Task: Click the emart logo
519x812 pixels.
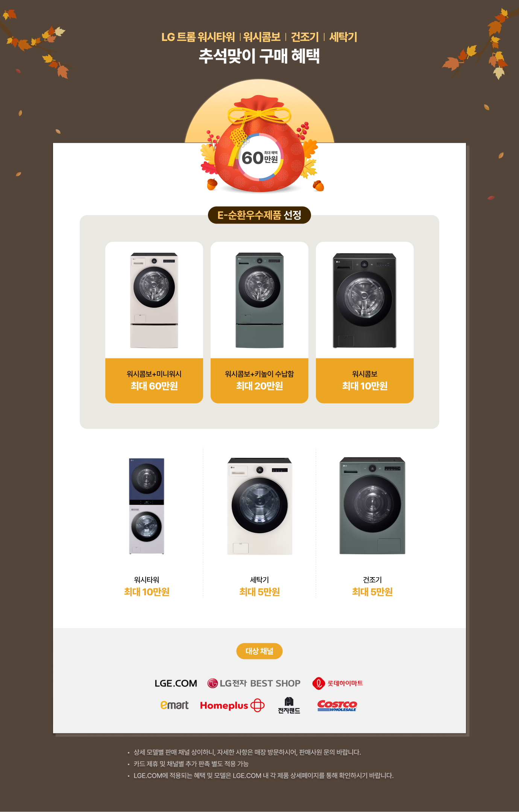Action: click(174, 705)
